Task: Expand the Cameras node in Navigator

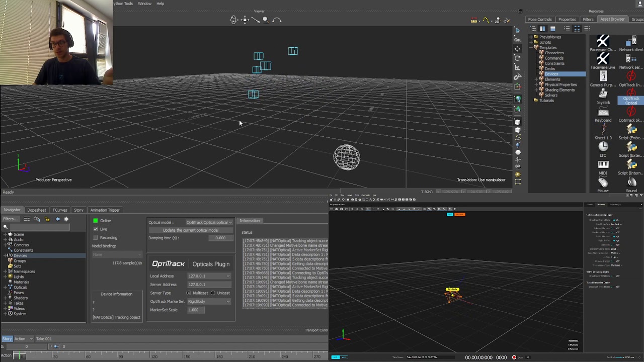Action: coord(5,245)
